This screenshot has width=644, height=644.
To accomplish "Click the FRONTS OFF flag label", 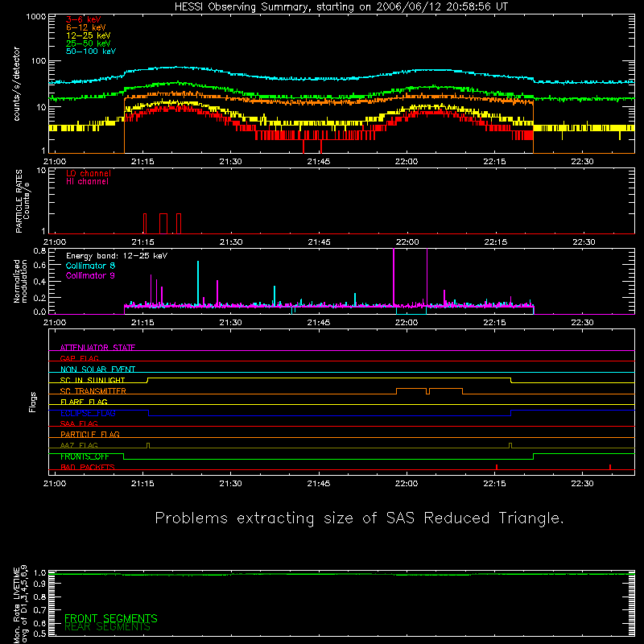I will (x=85, y=456).
